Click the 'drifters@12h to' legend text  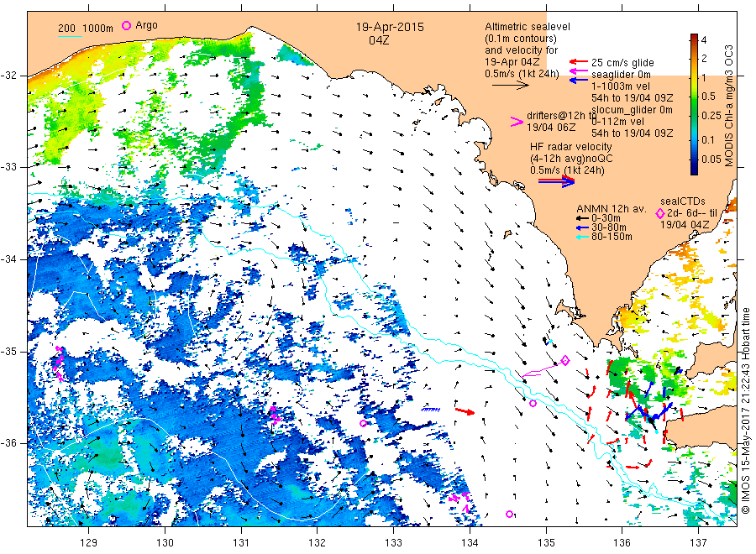tap(561, 116)
